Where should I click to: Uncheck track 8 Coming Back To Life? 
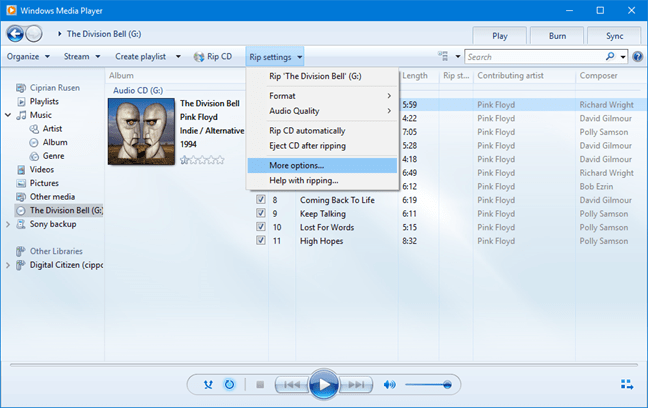coord(260,200)
